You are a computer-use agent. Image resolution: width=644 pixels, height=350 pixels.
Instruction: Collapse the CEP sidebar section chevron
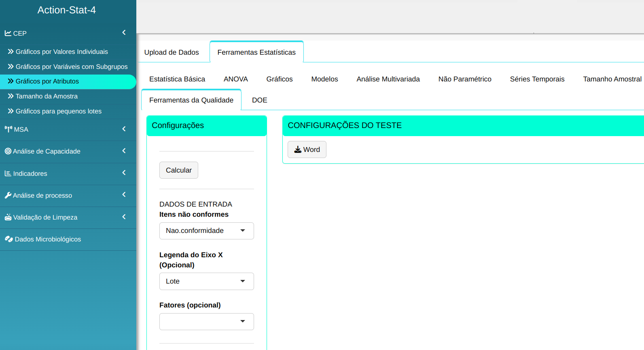point(124,32)
